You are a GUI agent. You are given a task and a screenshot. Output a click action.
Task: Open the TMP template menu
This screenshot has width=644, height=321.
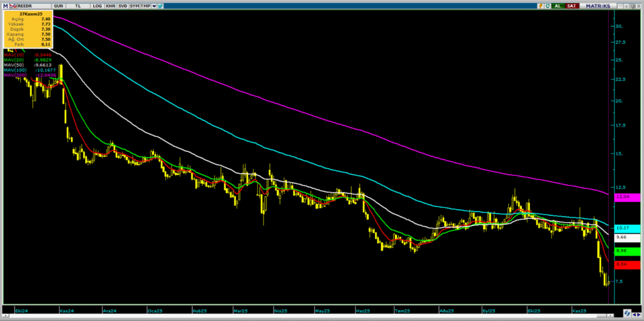[145, 6]
